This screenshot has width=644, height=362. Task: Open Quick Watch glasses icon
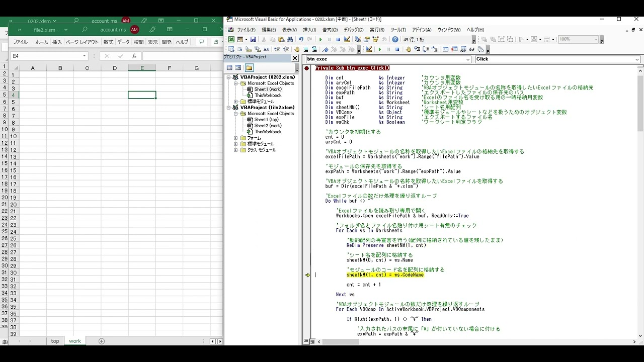point(472,49)
